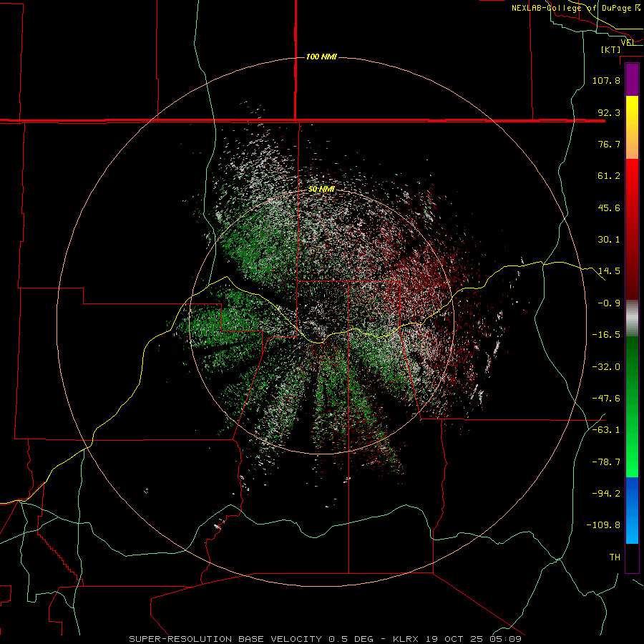Viewport: 644px width, 644px height.
Task: Click the VEL product label
Action: pyautogui.click(x=628, y=42)
